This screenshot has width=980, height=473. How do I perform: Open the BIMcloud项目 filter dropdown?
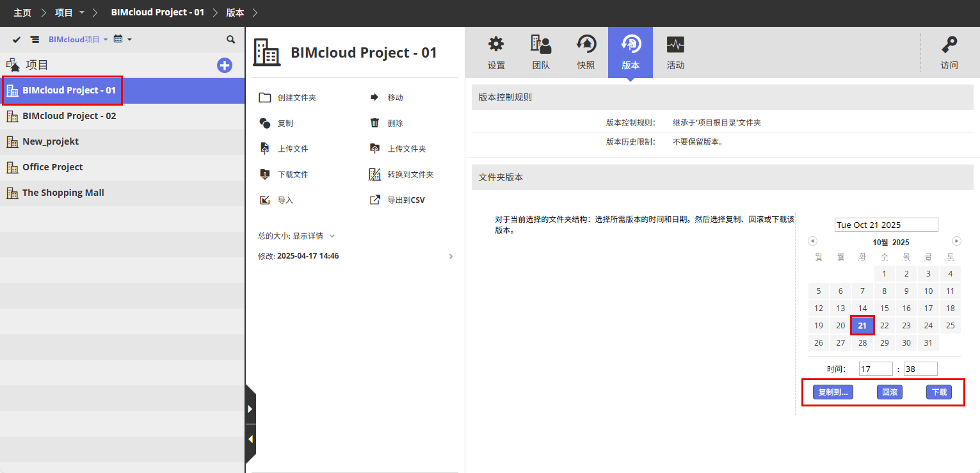[x=78, y=40]
